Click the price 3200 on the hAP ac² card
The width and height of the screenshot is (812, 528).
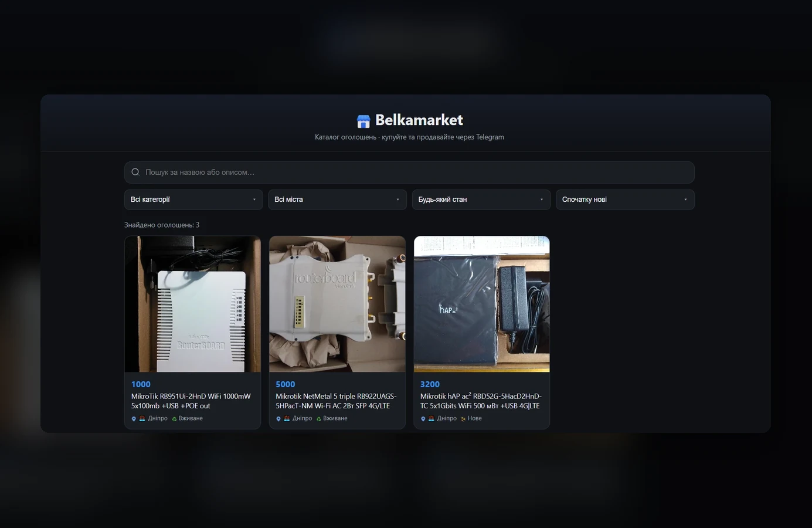(430, 384)
